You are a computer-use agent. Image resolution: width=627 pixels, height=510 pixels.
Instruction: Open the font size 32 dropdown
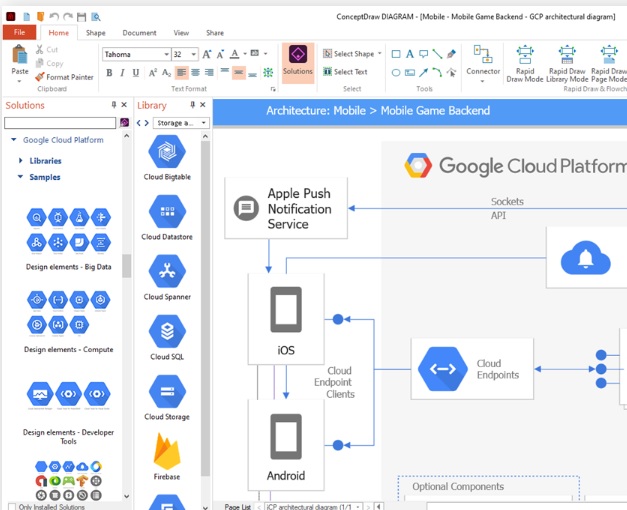pos(194,54)
